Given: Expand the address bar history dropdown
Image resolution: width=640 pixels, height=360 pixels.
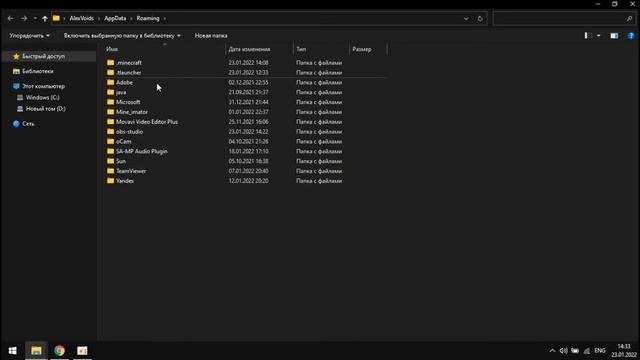Looking at the screenshot, I should tap(466, 18).
